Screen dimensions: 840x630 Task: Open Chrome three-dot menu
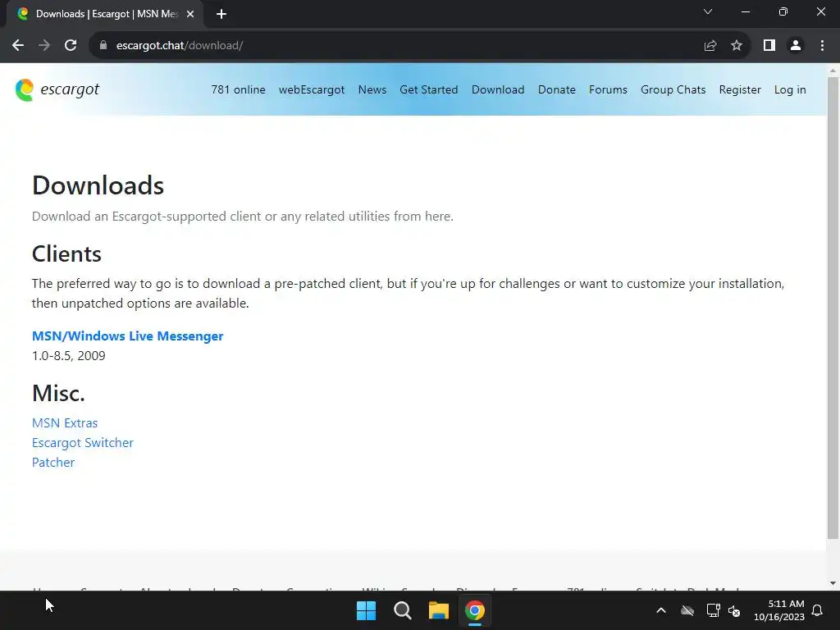822,46
